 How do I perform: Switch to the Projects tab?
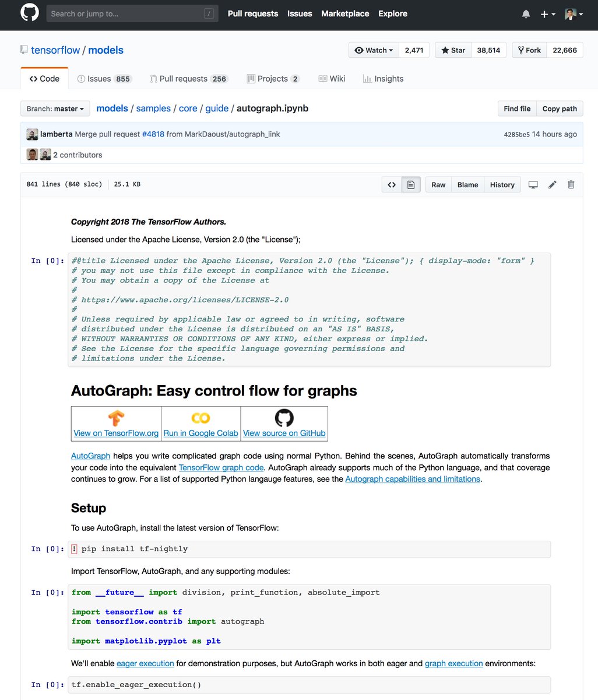click(x=273, y=79)
